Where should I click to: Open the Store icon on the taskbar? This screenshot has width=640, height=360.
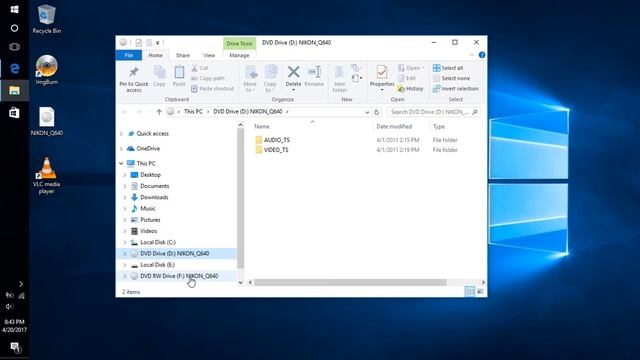[14, 112]
